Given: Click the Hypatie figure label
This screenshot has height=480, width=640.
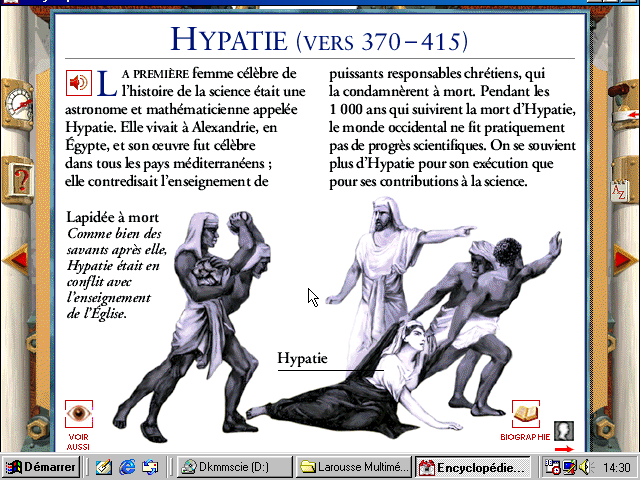Looking at the screenshot, I should 302,358.
